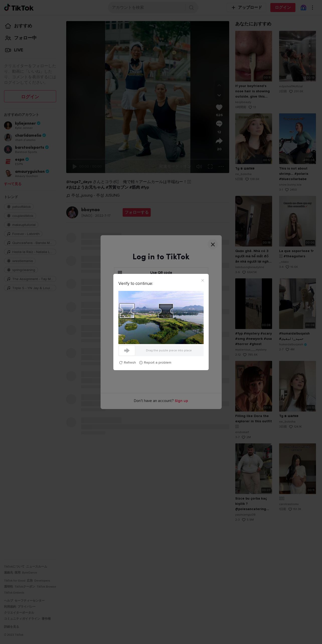The width and height of the screenshot is (322, 644).
Task: Select makeuptutorial trend hashtag
Action: coord(21,225)
